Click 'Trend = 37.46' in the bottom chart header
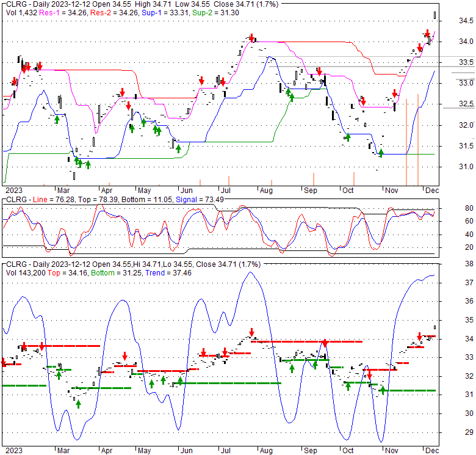This screenshot has width=476, height=455. click(168, 273)
